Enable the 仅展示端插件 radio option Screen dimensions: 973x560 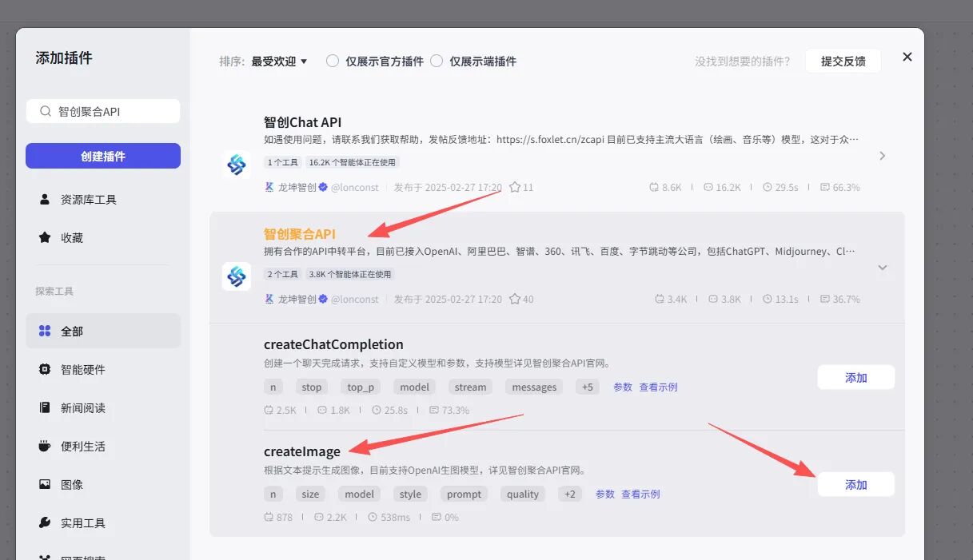[437, 60]
